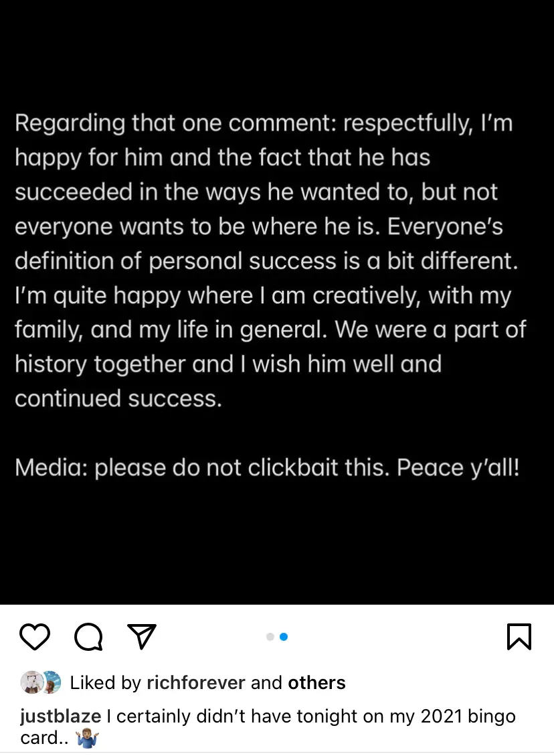Go to the first carousel slide dot
This screenshot has width=554, height=756.
[270, 637]
